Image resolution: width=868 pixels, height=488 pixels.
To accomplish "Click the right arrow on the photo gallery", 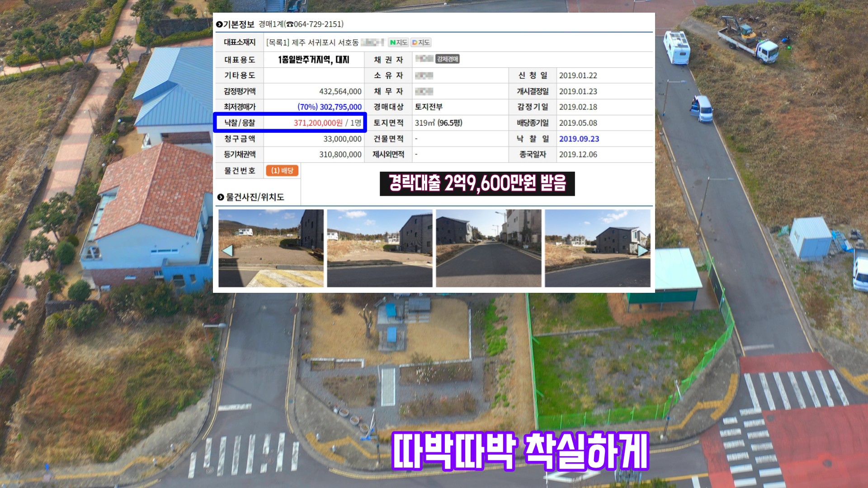I will (642, 250).
